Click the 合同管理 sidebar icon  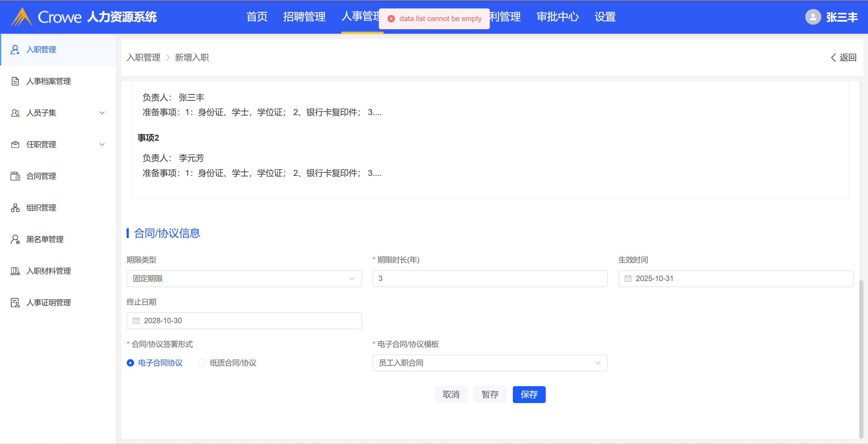(15, 176)
